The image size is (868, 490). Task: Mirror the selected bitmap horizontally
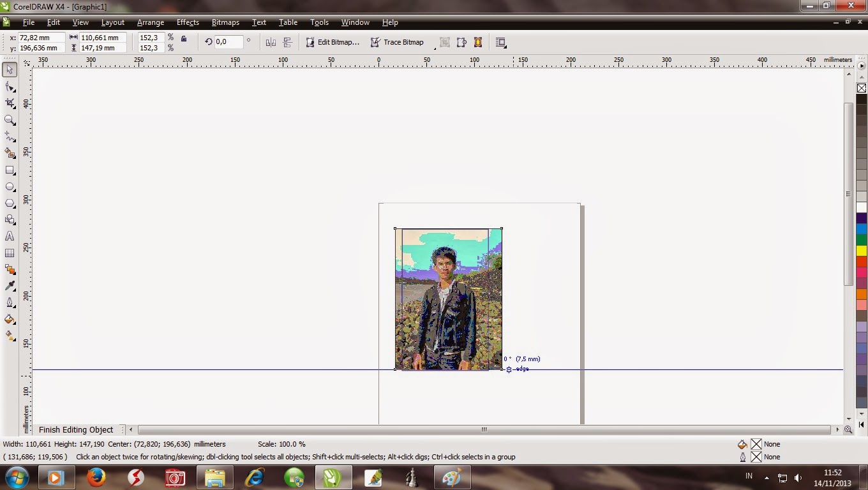(x=270, y=41)
